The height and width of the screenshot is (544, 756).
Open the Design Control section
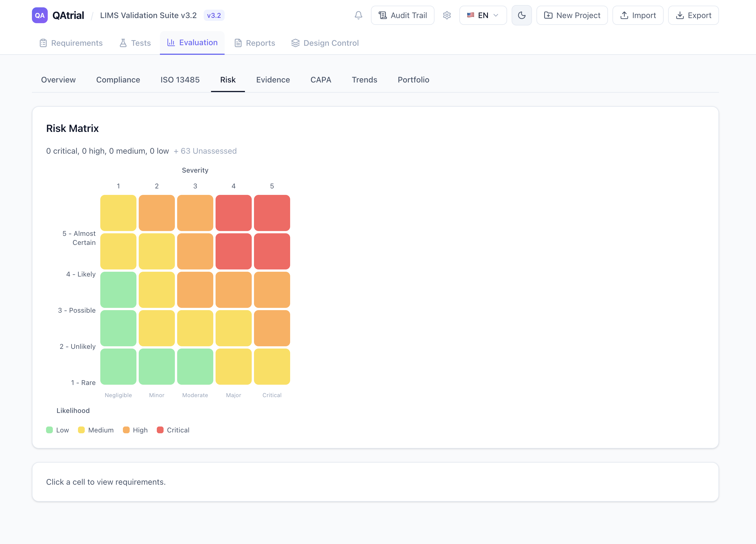point(325,43)
